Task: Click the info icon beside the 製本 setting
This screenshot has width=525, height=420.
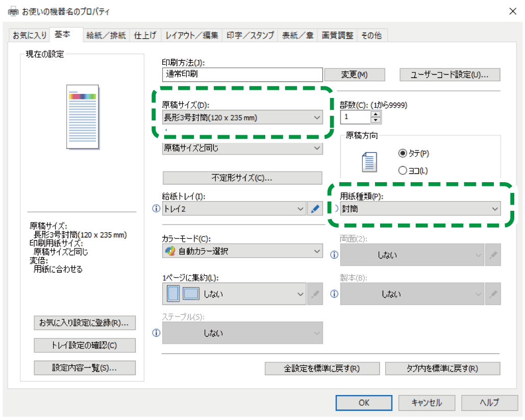Action: [334, 294]
